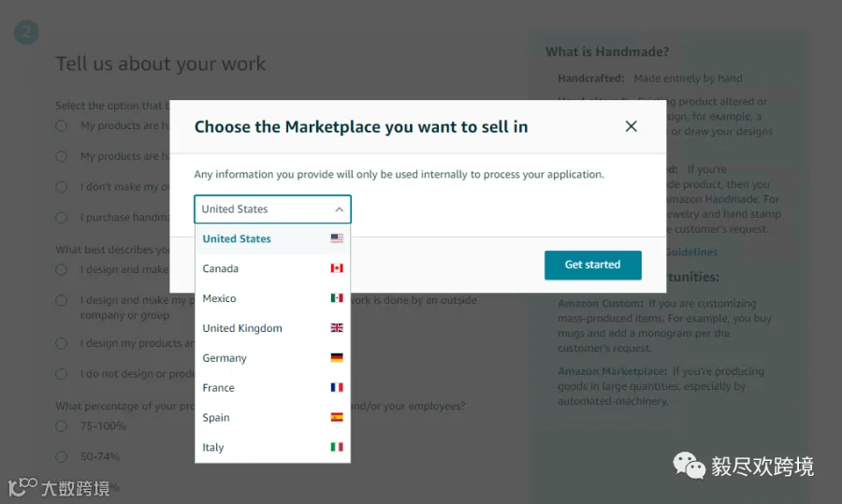This screenshot has width=842, height=504.
Task: Select the 50-74% radio button
Action: pos(62,456)
